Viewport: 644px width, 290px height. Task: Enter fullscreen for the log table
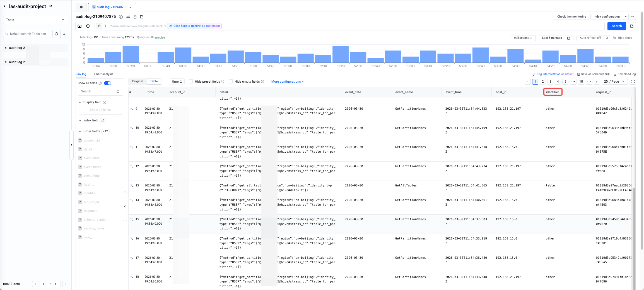tap(633, 82)
